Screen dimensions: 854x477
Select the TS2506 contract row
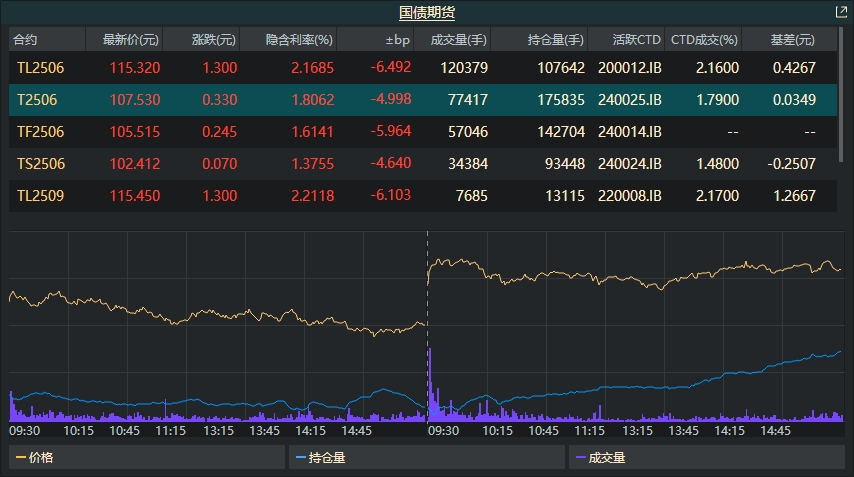click(x=40, y=164)
